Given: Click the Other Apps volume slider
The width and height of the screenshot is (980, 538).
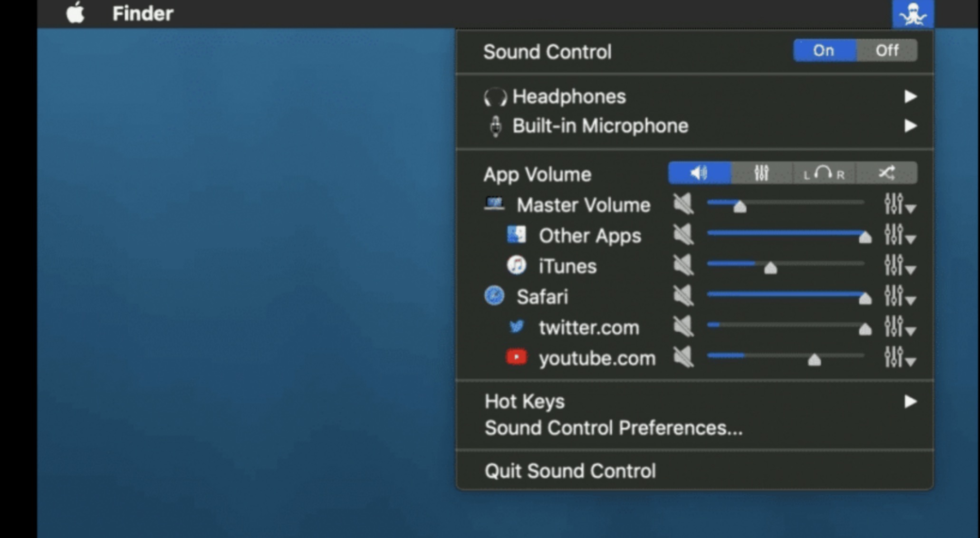Looking at the screenshot, I should pyautogui.click(x=789, y=235).
